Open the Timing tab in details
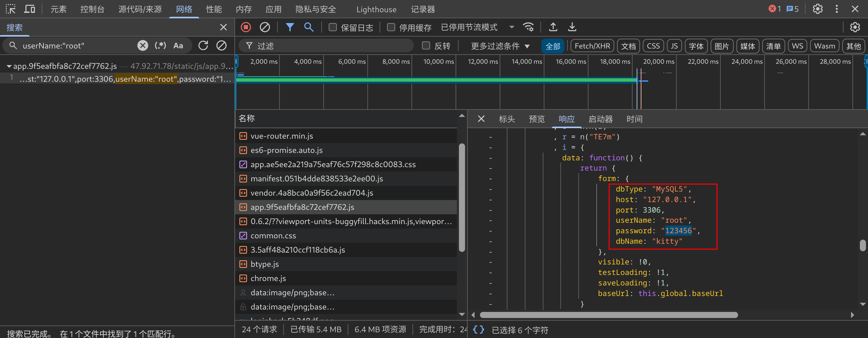The width and height of the screenshot is (868, 338). pyautogui.click(x=634, y=119)
